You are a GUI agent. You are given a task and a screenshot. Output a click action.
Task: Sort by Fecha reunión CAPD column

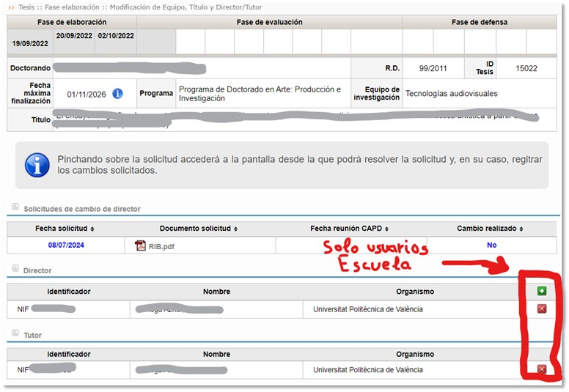[x=349, y=229]
